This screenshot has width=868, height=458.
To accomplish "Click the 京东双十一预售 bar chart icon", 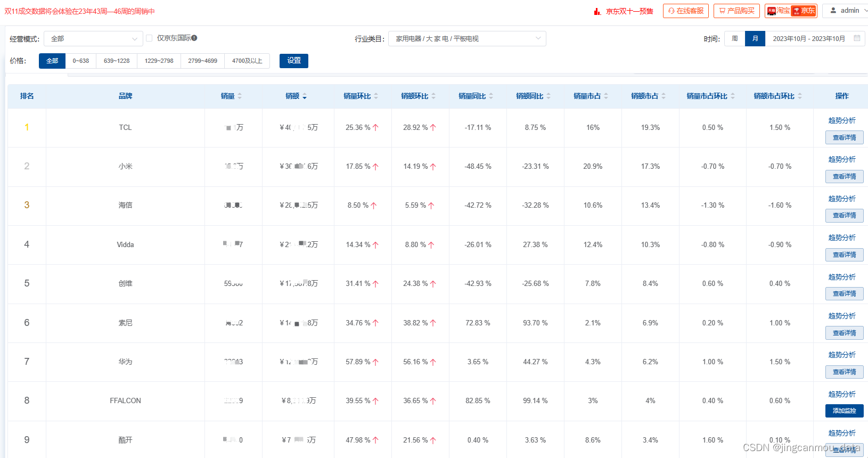I will (x=597, y=11).
